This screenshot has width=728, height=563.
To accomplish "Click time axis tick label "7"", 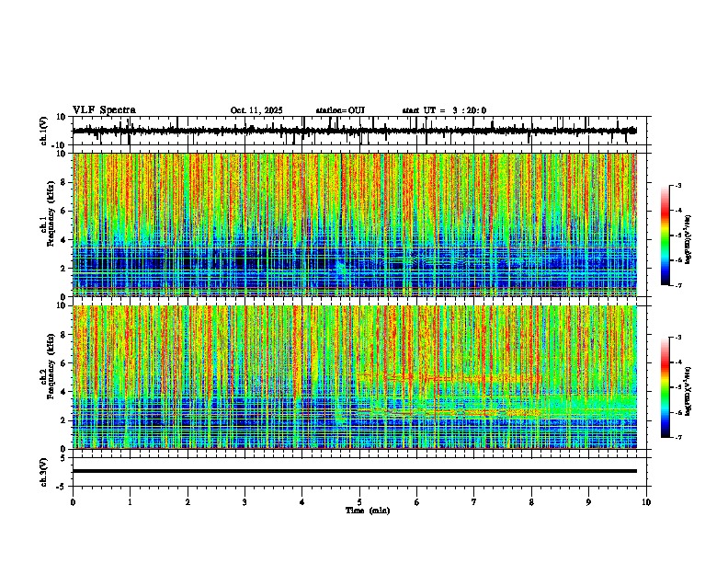I will pyautogui.click(x=474, y=502).
